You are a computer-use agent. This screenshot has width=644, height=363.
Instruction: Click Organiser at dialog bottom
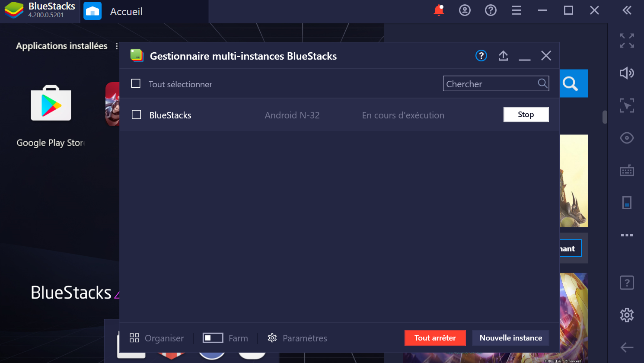pyautogui.click(x=156, y=338)
